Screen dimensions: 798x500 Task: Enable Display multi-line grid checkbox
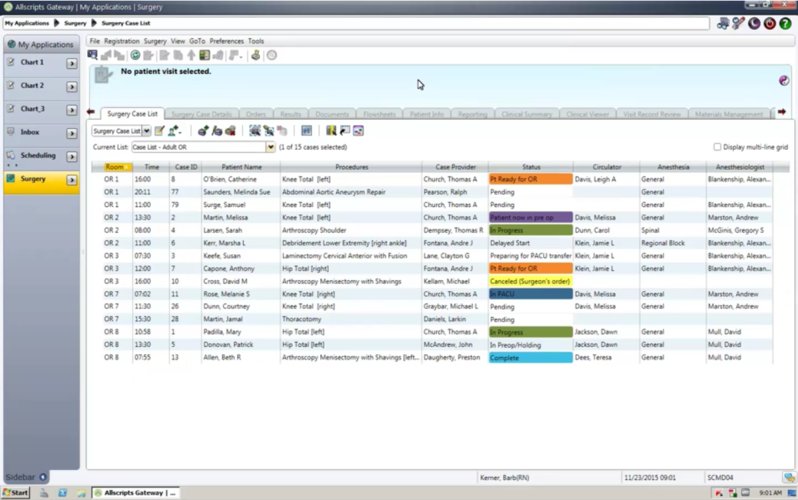pos(718,147)
